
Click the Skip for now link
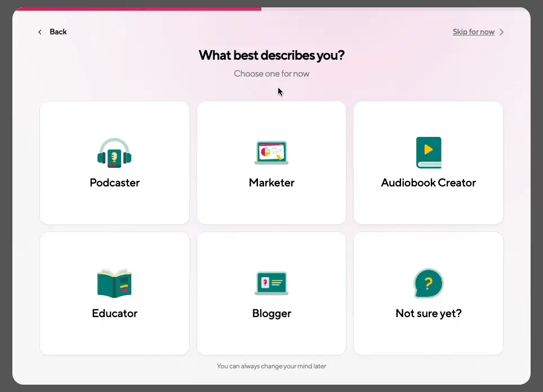point(473,32)
